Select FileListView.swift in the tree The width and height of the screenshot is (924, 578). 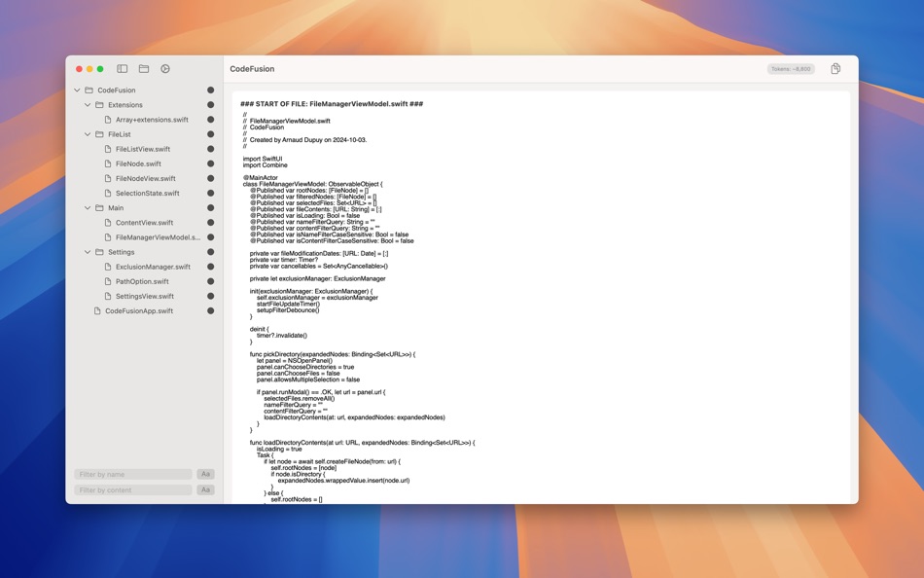click(143, 149)
